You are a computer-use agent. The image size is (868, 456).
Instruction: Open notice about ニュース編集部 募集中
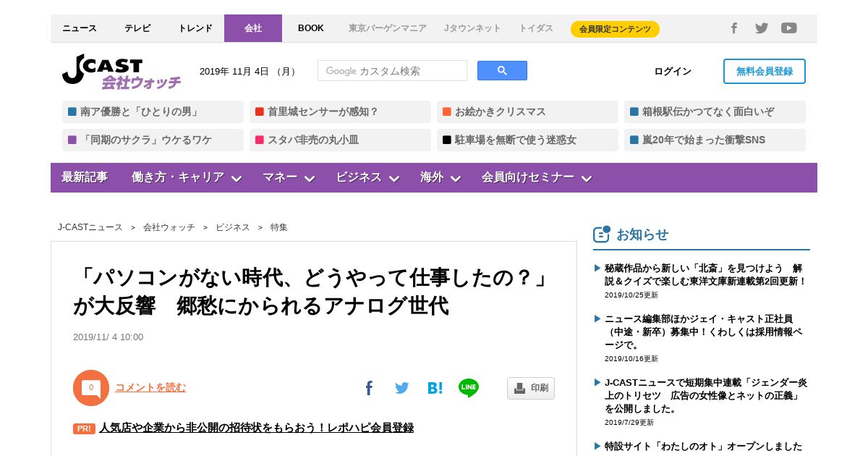point(704,332)
